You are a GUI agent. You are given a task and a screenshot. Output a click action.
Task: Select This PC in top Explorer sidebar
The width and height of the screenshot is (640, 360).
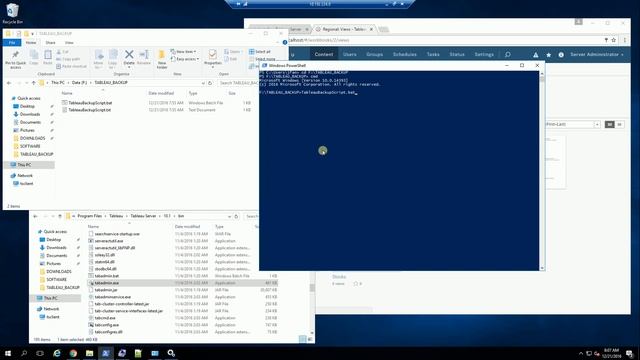pyautogui.click(x=24, y=165)
